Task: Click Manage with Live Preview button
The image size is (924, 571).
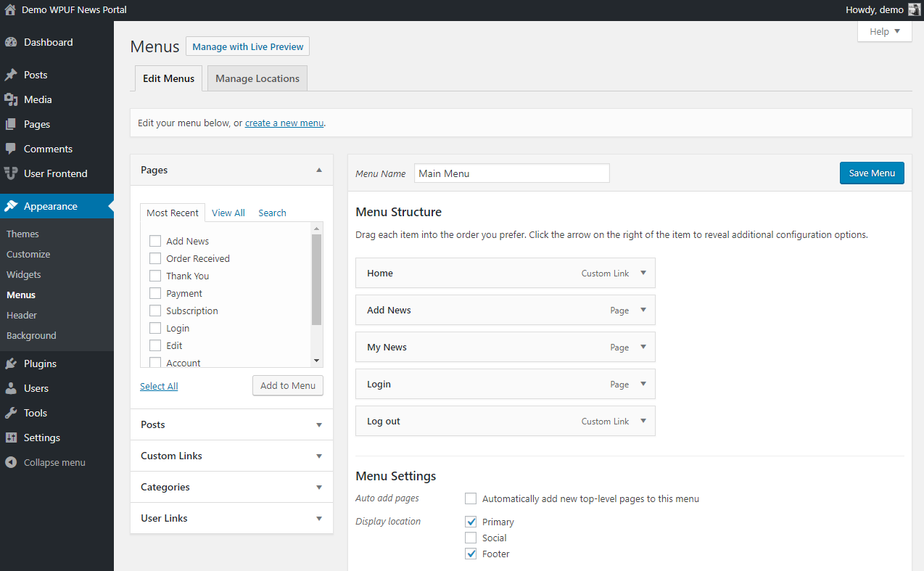Action: pos(248,46)
